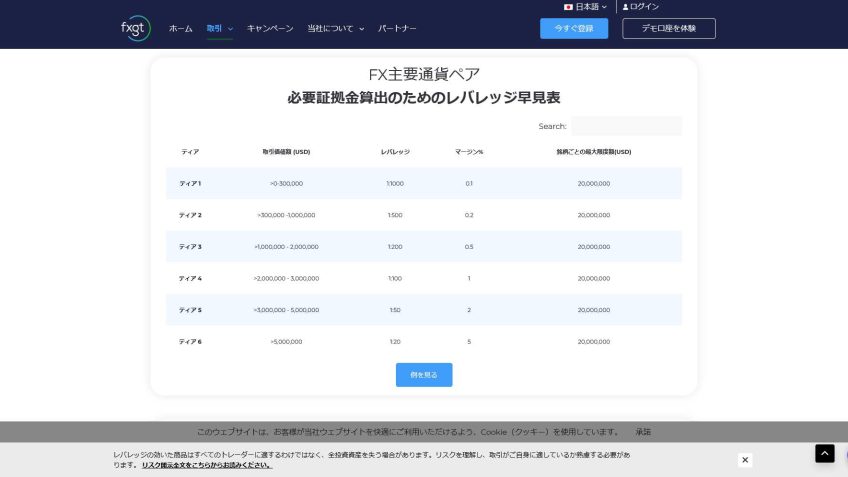The width and height of the screenshot is (848, 477).
Task: Click the FXGT logo
Action: [135, 28]
